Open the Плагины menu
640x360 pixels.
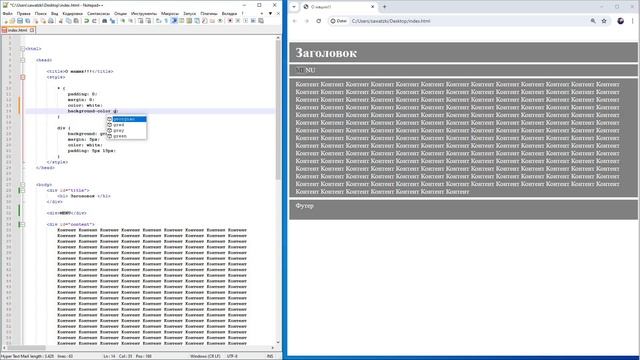209,13
